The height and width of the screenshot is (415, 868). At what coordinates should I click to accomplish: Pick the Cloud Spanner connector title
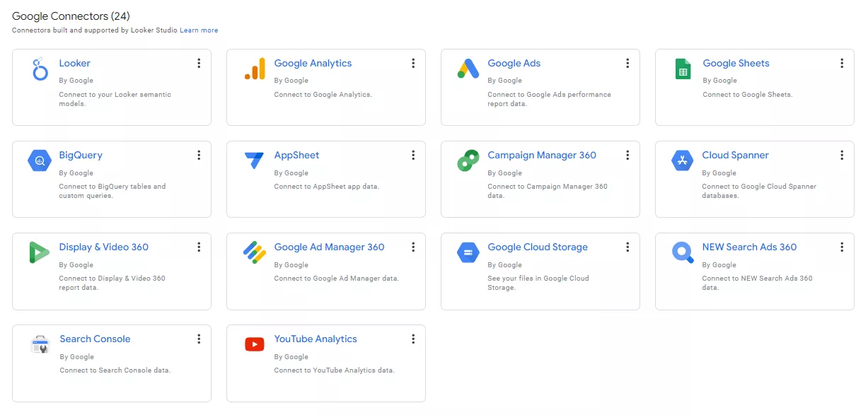tap(735, 156)
